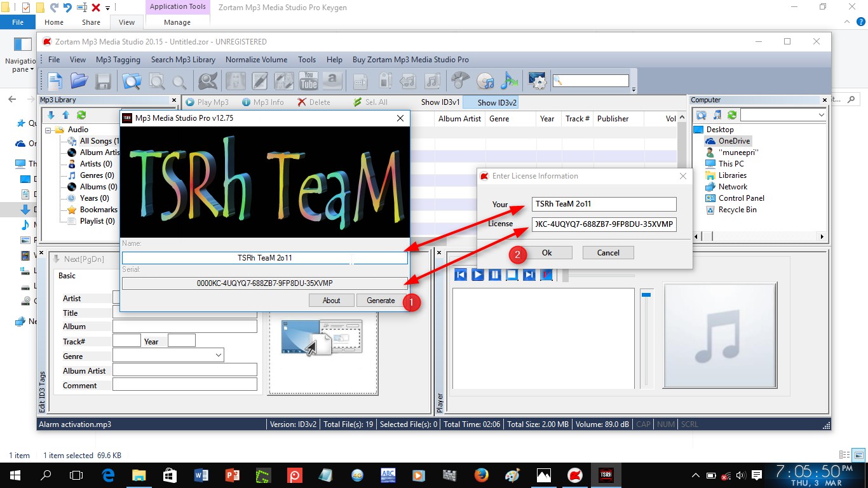Close the Mp3 Library panel
Viewport: 868px width, 488px height.
pos(174,100)
